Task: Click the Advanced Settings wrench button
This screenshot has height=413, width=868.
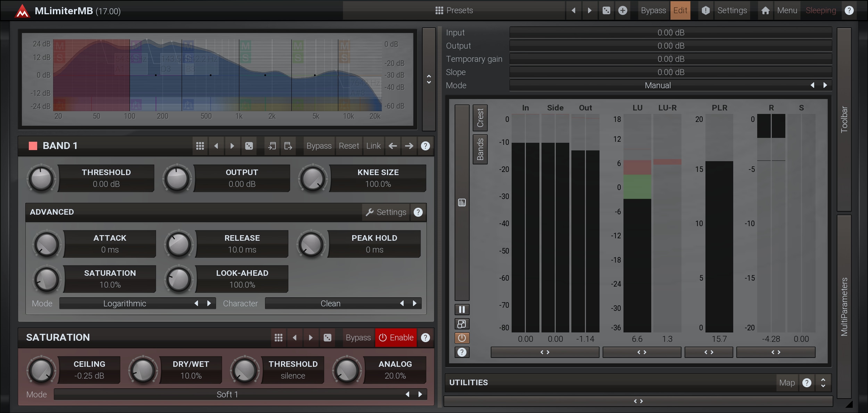Action: pyautogui.click(x=386, y=212)
